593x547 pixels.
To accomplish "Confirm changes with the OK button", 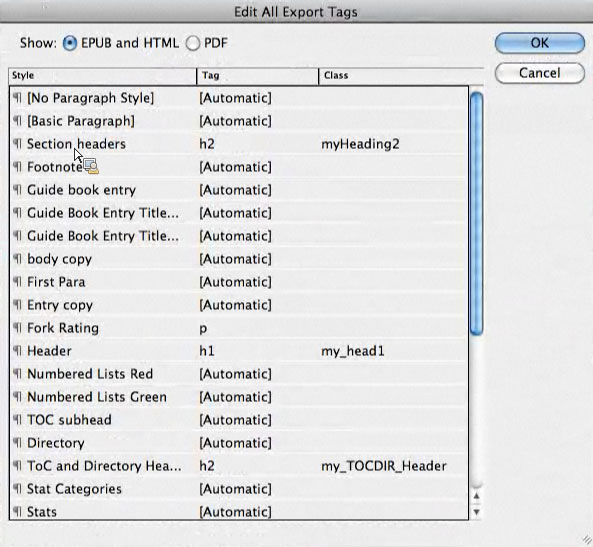I will pyautogui.click(x=540, y=43).
